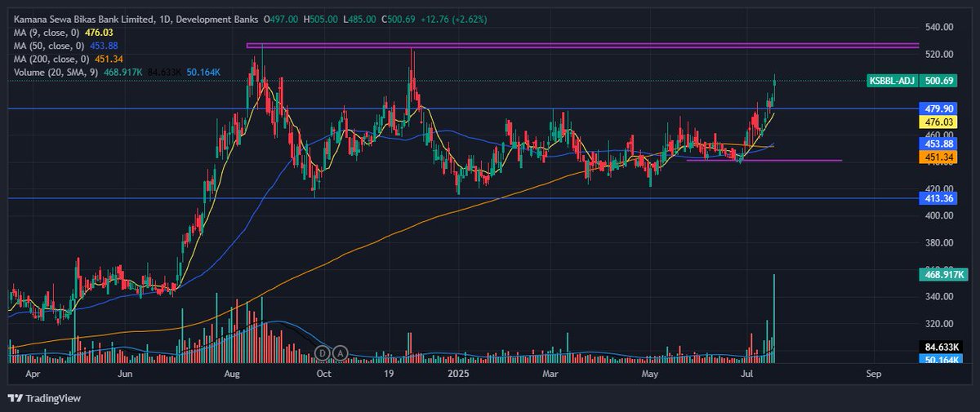Click the 476.03 MA9 price tag
This screenshot has width=980, height=412.
(x=939, y=121)
